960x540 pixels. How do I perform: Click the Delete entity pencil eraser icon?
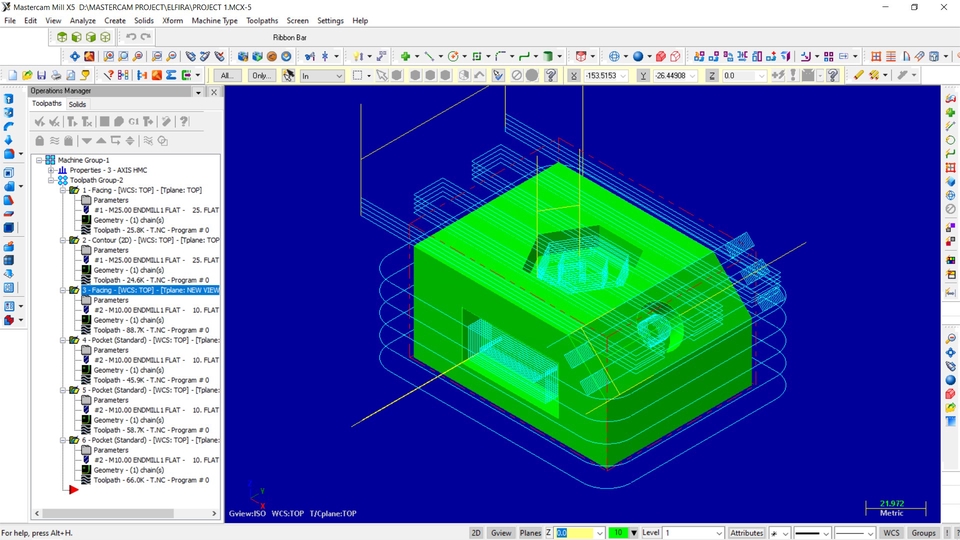(858, 75)
